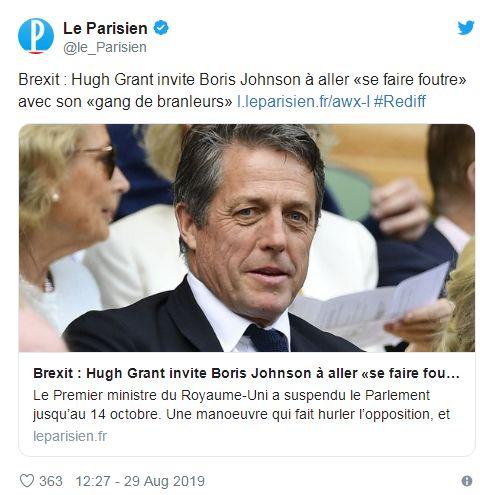Image resolution: width=493 pixels, height=495 pixels.
Task: Click the blue verified badge
Action: [161, 28]
